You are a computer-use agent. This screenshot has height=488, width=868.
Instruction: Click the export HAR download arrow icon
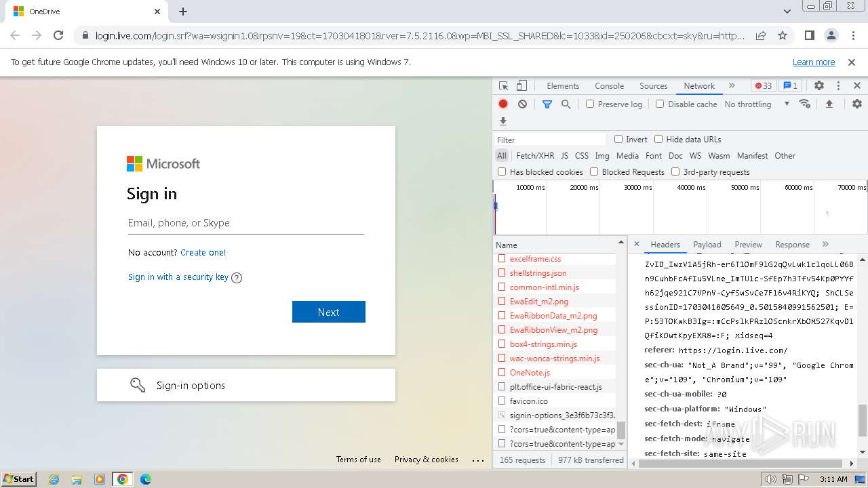503,121
